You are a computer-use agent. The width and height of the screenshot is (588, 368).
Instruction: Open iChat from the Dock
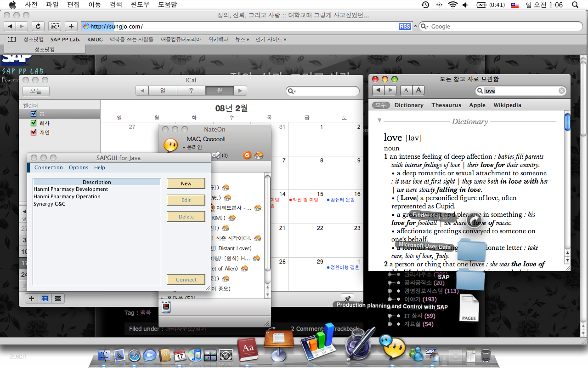coord(149,355)
